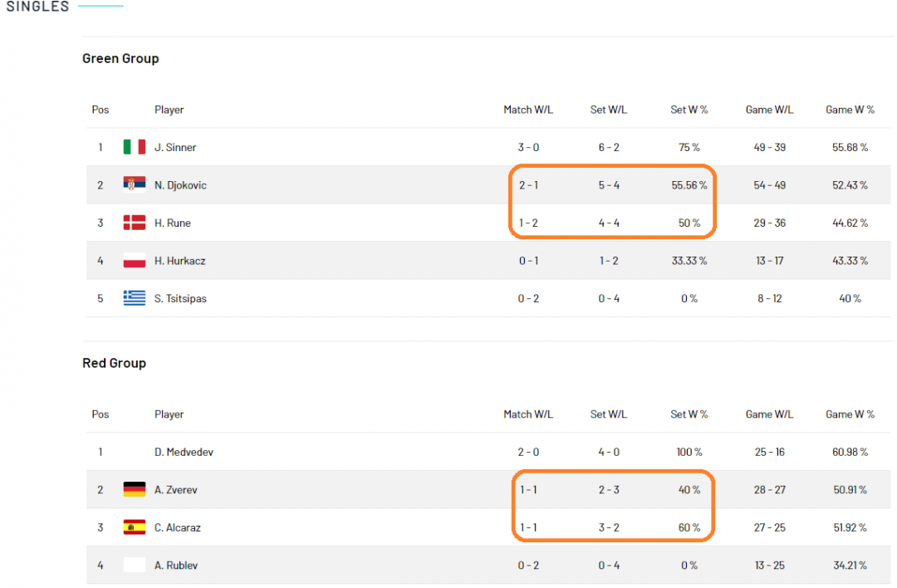Click Germany flag beside A. Zverev
This screenshot has height=588, width=897.
click(x=135, y=490)
